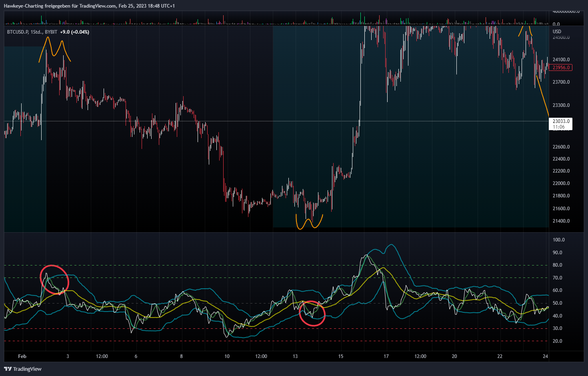
Task: Click the 40.0 indicator scale label
Action: tap(558, 316)
